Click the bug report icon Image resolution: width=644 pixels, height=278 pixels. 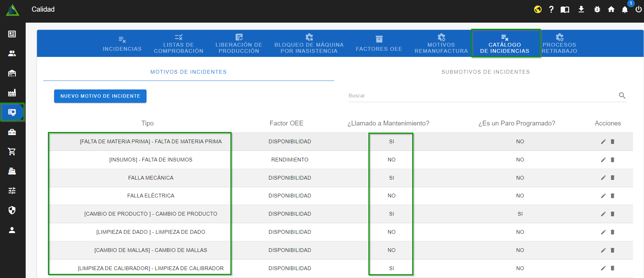tap(597, 10)
